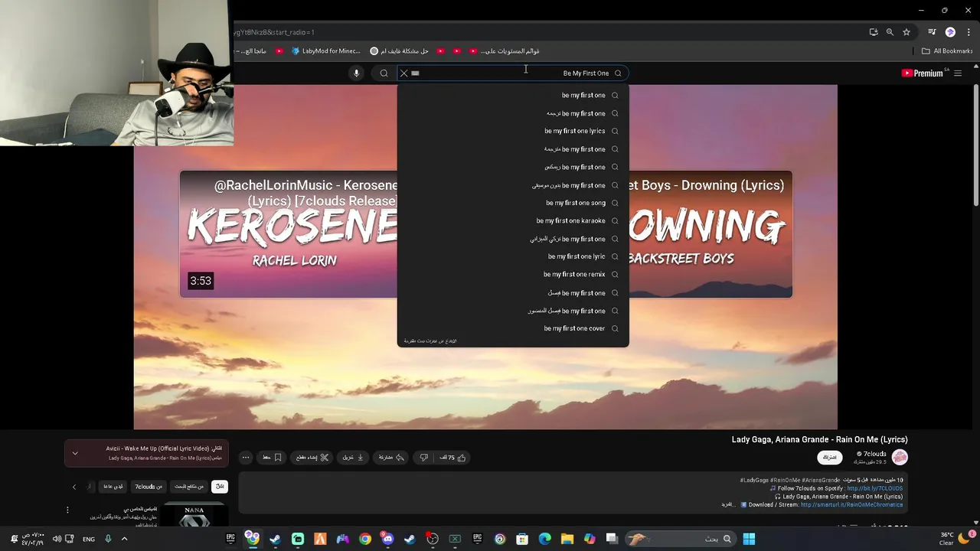The image size is (980, 551).
Task: Open the bit.ly/7CLOUDS Spotify link
Action: pyautogui.click(x=874, y=488)
